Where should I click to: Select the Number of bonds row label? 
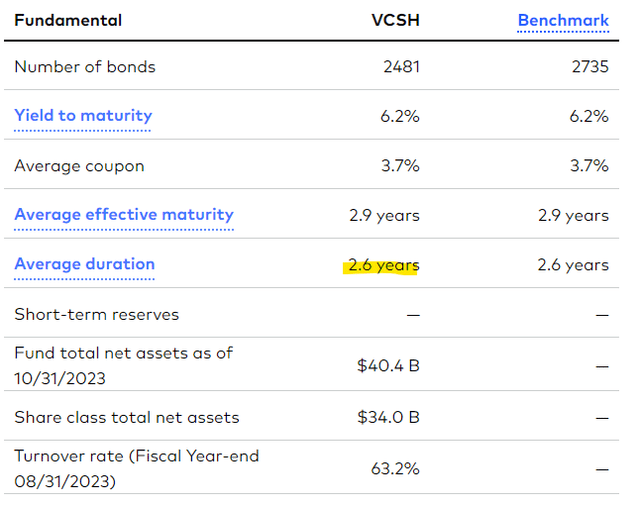coord(85,67)
